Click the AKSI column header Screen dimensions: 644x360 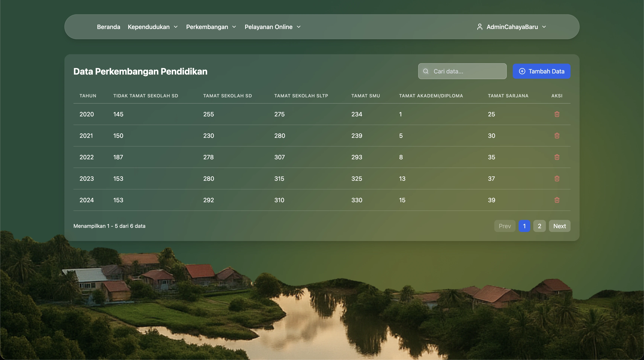557,96
